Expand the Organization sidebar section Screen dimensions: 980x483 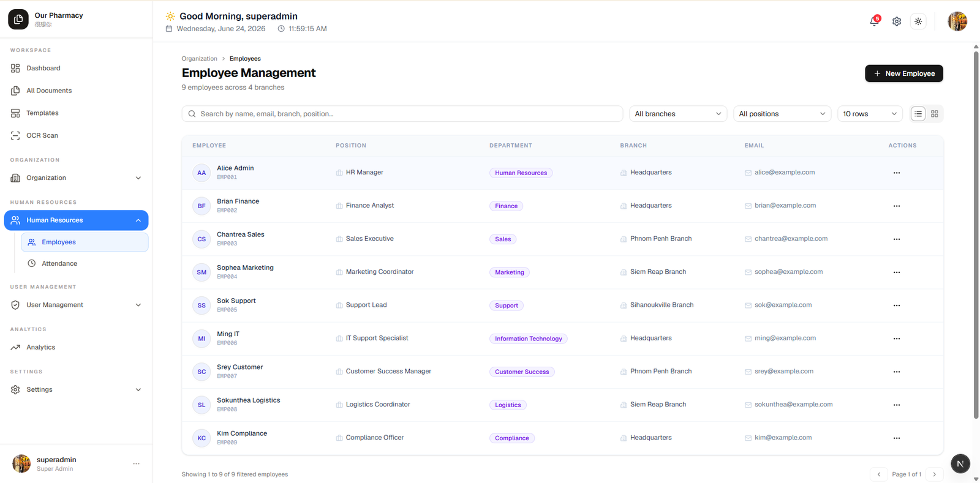(x=77, y=178)
